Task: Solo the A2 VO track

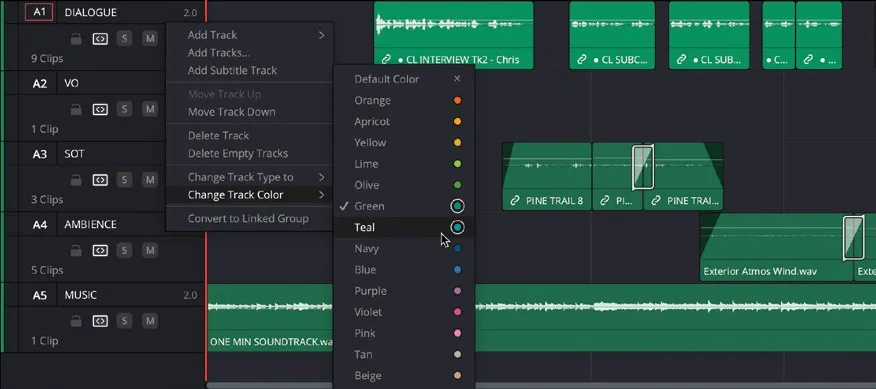Action: point(125,109)
